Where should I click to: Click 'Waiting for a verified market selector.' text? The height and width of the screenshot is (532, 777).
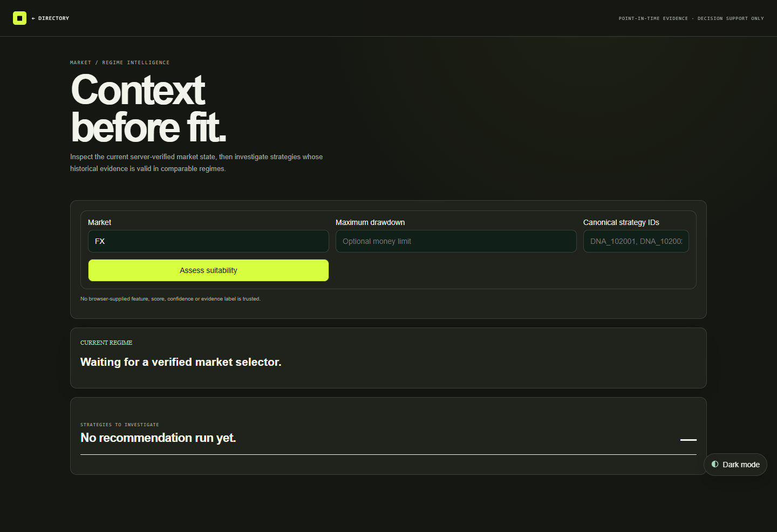coord(181,362)
